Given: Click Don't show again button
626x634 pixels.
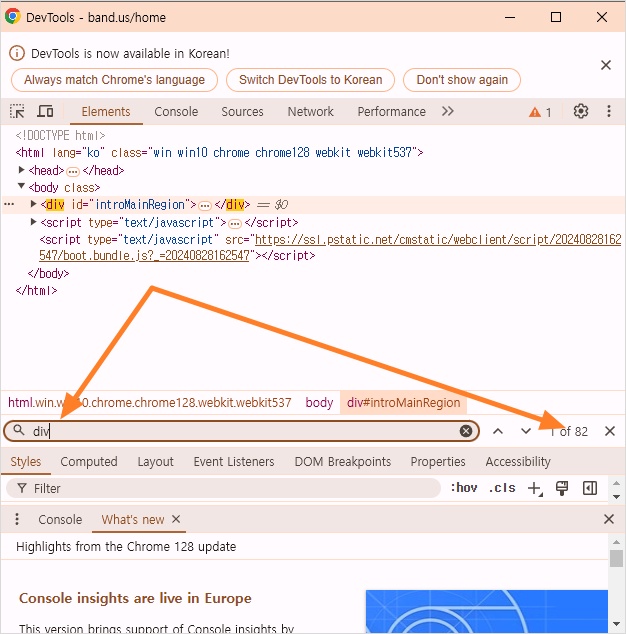Looking at the screenshot, I should 462,80.
